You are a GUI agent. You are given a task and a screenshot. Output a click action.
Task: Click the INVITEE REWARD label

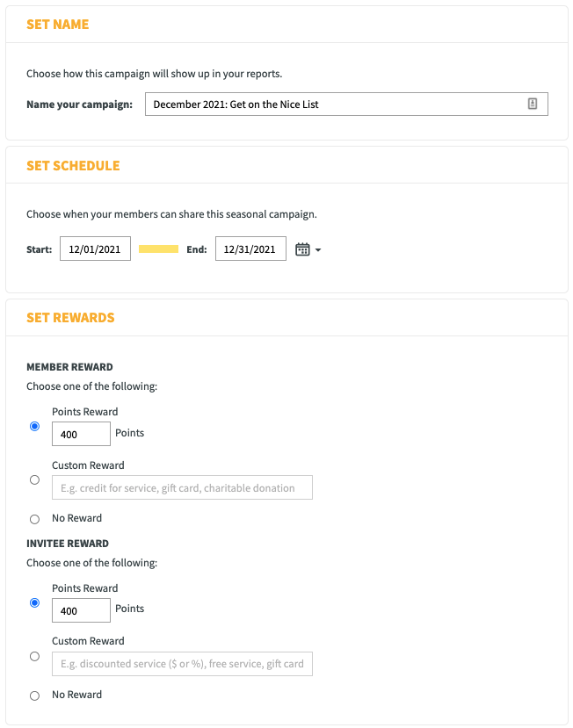click(68, 544)
